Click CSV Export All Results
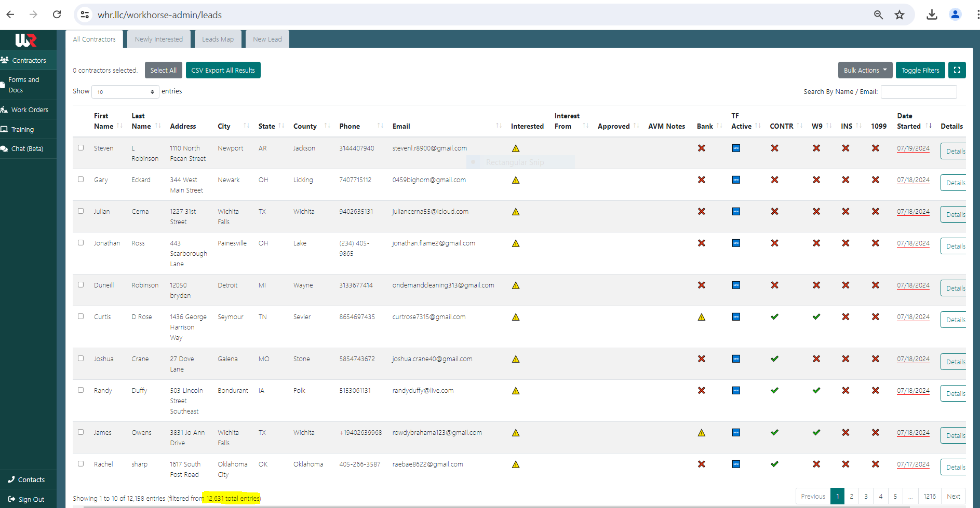Screen dimensions: 980x508 tap(223, 70)
